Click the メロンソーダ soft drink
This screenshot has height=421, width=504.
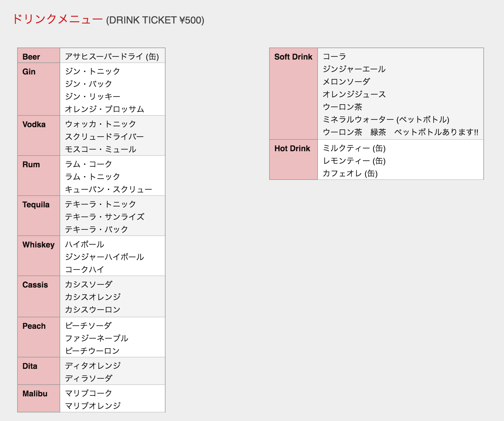346,82
